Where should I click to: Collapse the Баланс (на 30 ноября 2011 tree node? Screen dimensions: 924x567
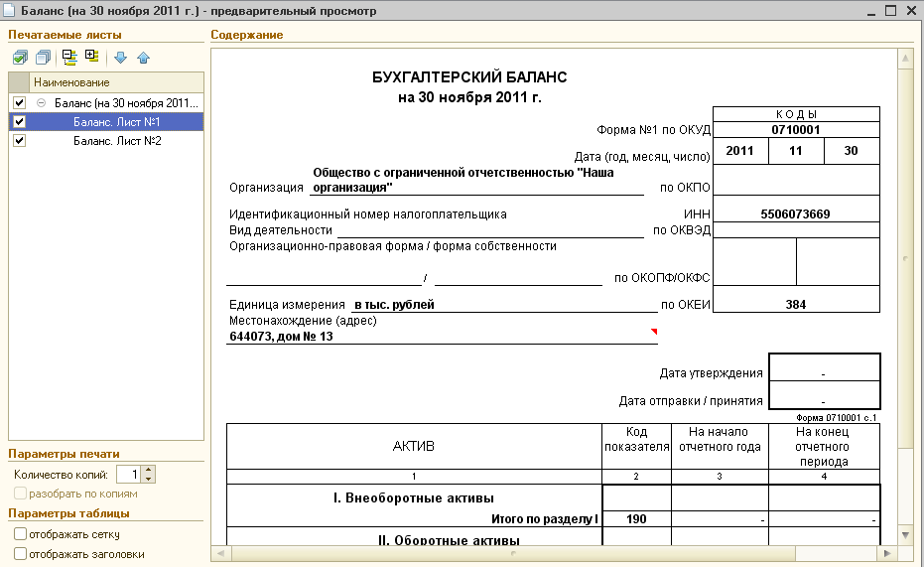(42, 102)
